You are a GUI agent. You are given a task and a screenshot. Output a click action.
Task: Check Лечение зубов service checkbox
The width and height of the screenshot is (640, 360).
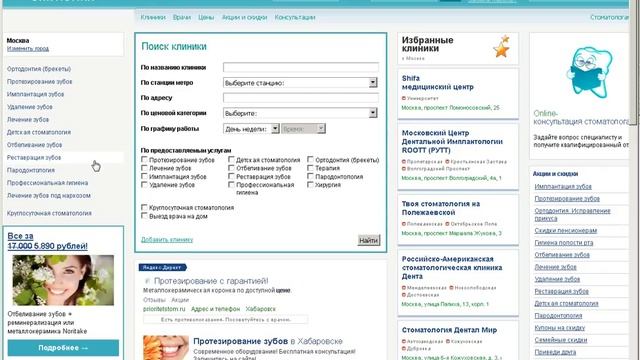pos(144,168)
